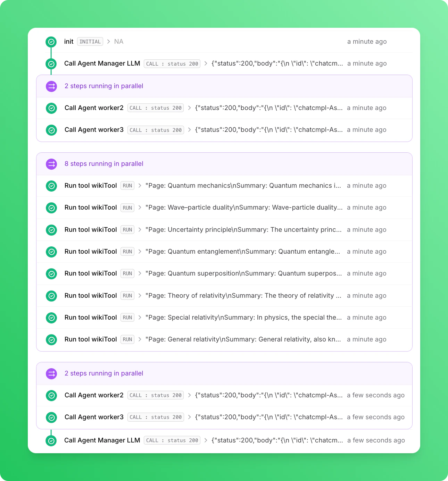
Task: Expand the Wave–particle duality output chevron
Action: pyautogui.click(x=140, y=208)
